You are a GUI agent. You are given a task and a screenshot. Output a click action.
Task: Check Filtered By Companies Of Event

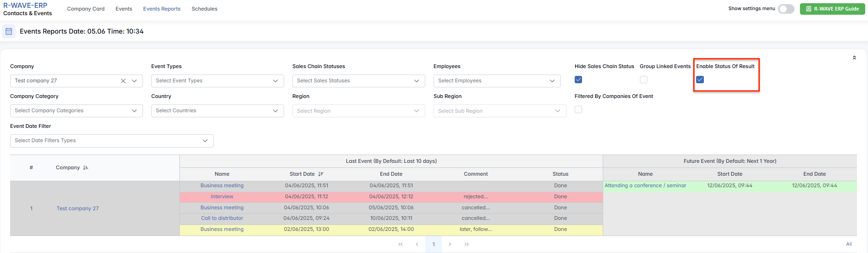tap(578, 110)
